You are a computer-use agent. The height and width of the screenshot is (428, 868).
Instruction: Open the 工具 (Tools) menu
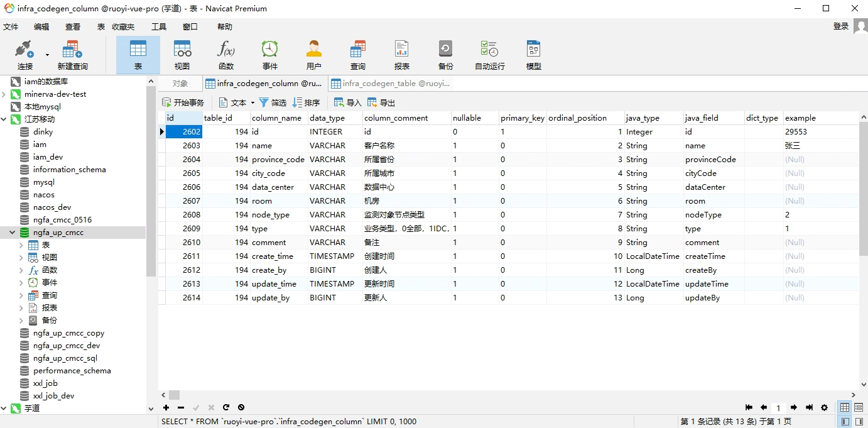pyautogui.click(x=159, y=26)
